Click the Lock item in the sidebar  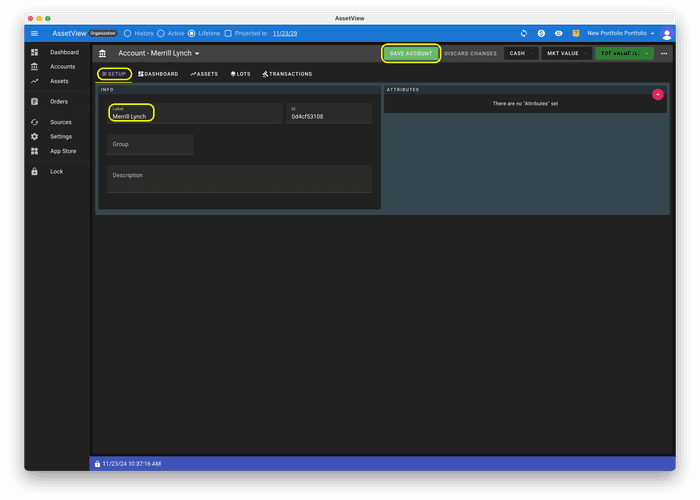[x=56, y=171]
